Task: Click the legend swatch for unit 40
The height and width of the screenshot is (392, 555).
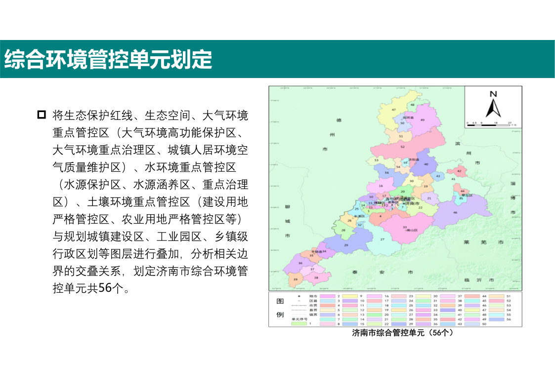Action: 448,310
